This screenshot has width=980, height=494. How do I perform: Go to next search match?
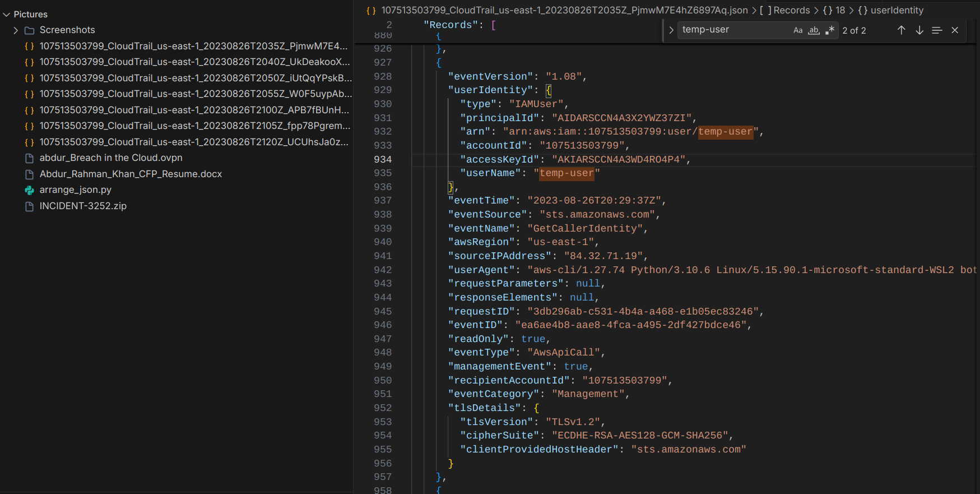pyautogui.click(x=919, y=30)
